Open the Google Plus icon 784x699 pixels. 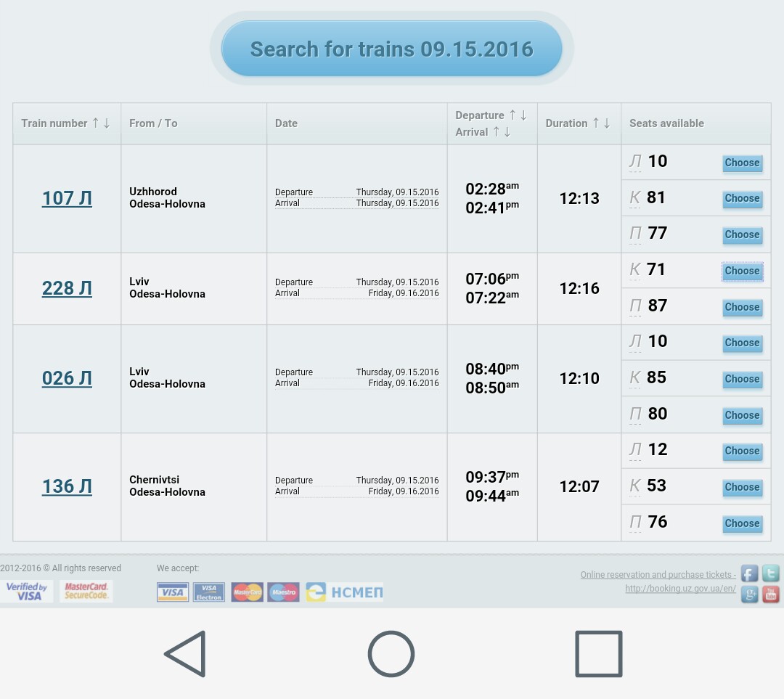point(749,594)
